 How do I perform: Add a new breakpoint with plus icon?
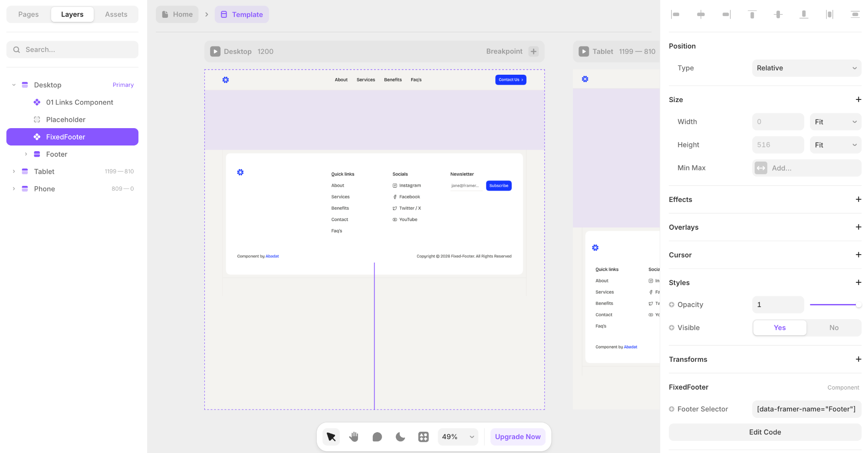point(533,51)
